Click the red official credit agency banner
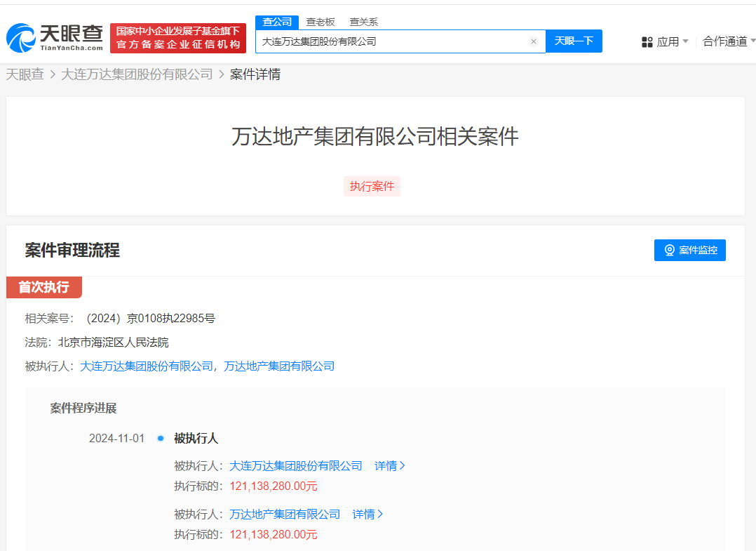The image size is (756, 551). click(x=178, y=38)
